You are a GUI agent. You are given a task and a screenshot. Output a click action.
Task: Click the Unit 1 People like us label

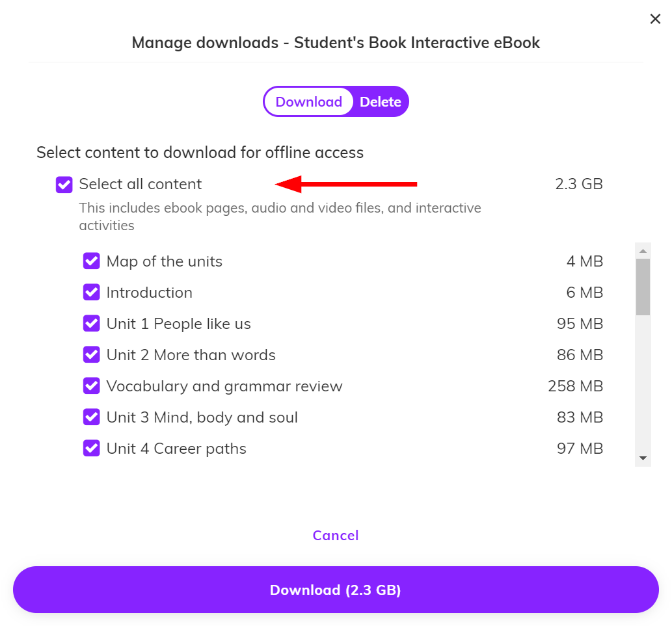tap(178, 324)
